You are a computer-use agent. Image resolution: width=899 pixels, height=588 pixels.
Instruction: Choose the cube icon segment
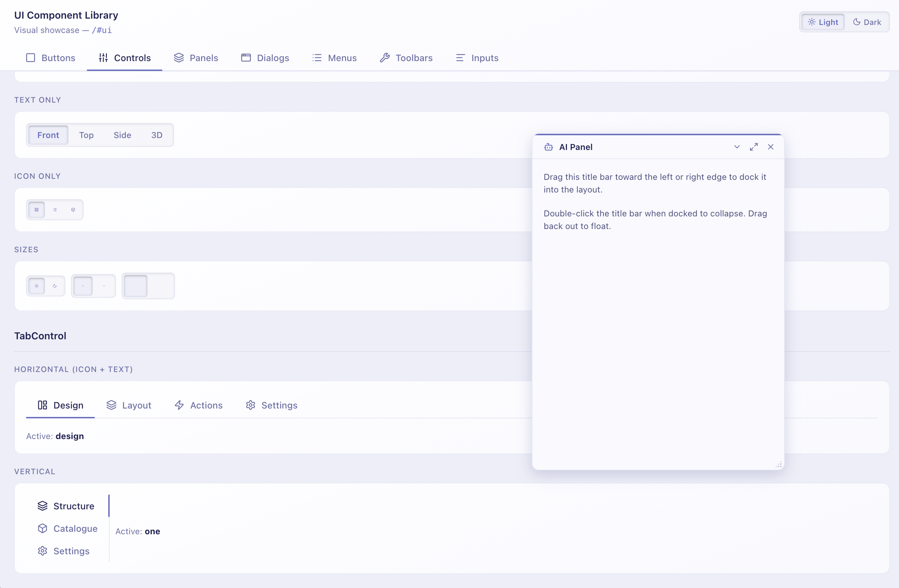tap(73, 210)
